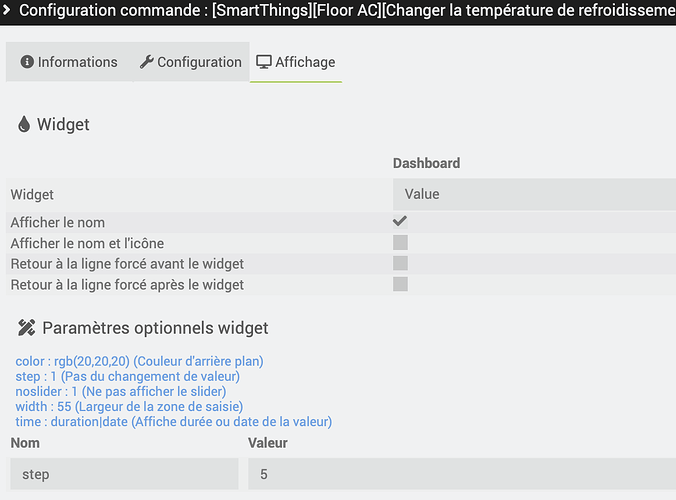Viewport: 676px width, 500px height.
Task: Click the wrench icon on Configuration tab
Action: pos(147,62)
